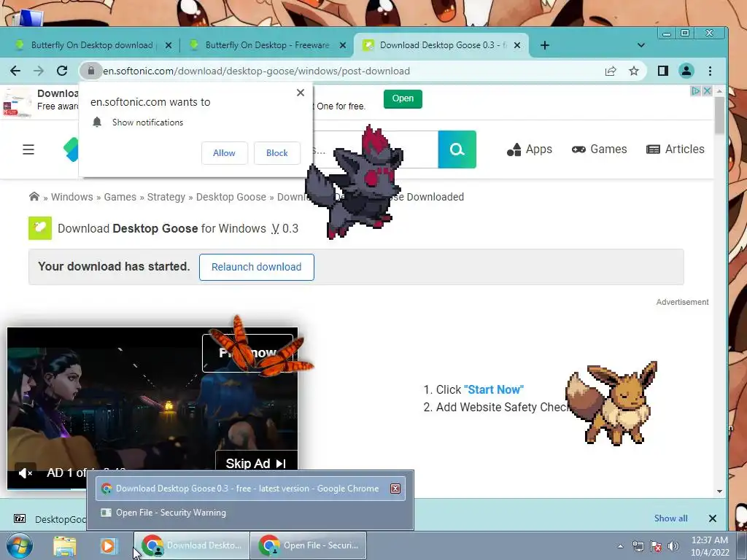This screenshot has width=747, height=560.
Task: Open the Softonic hamburger menu
Action: click(28, 149)
